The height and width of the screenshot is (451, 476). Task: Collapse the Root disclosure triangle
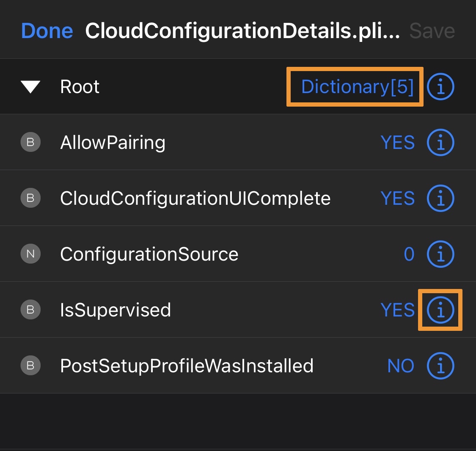coord(30,87)
